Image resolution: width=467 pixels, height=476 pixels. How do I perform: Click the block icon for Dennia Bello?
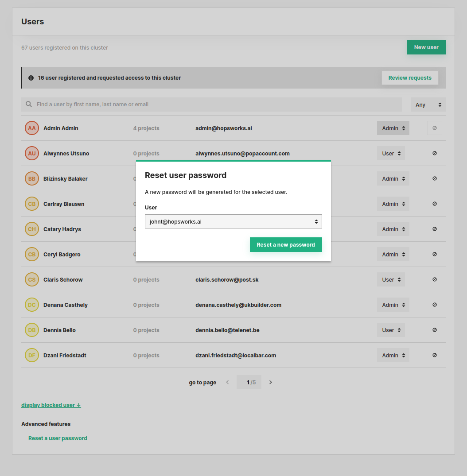point(434,330)
